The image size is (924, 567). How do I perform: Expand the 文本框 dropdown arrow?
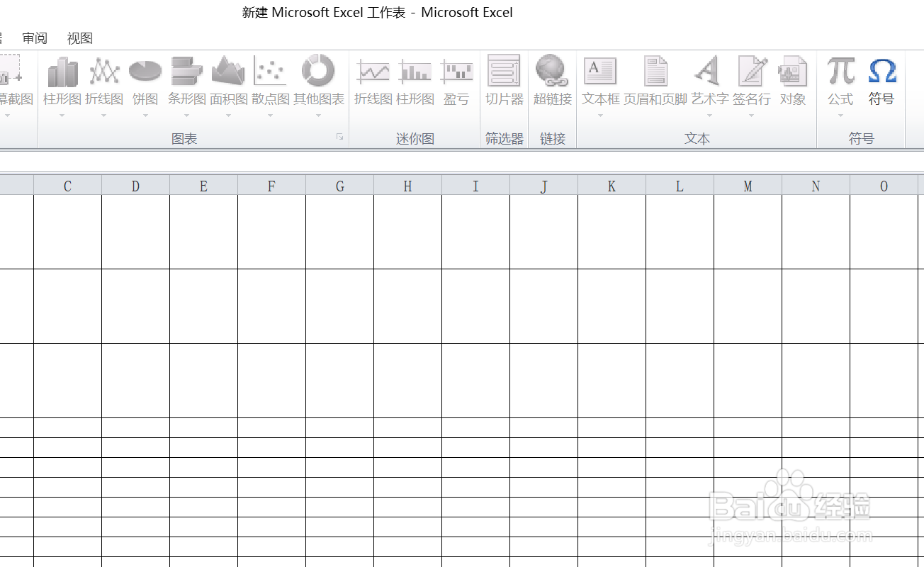tap(600, 116)
